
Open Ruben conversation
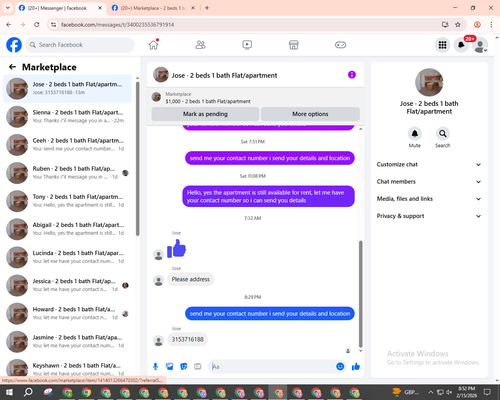point(67,173)
